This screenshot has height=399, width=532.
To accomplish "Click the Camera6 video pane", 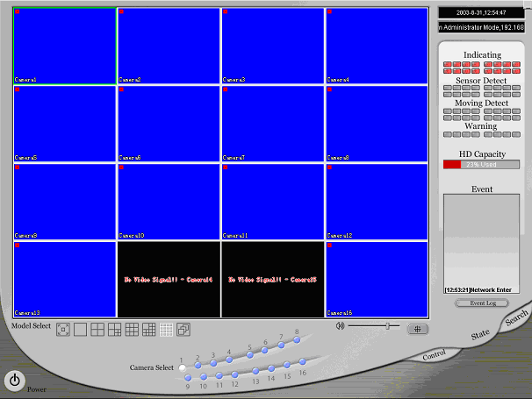I will coord(169,124).
